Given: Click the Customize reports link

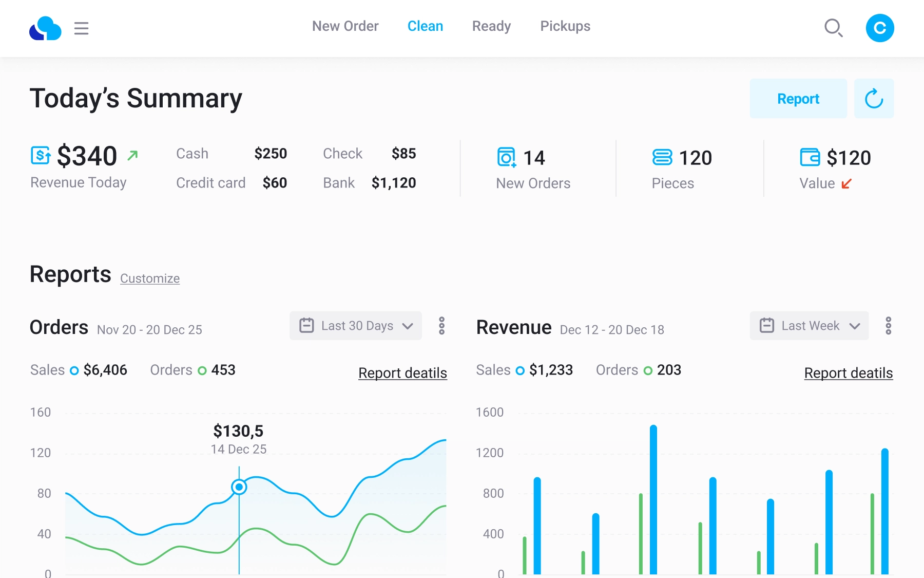Looking at the screenshot, I should [x=150, y=278].
